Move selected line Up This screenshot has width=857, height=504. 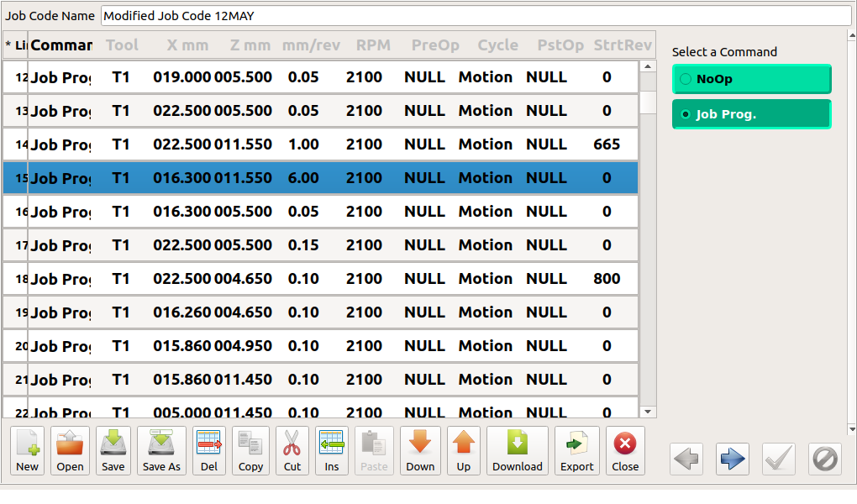pyautogui.click(x=464, y=450)
